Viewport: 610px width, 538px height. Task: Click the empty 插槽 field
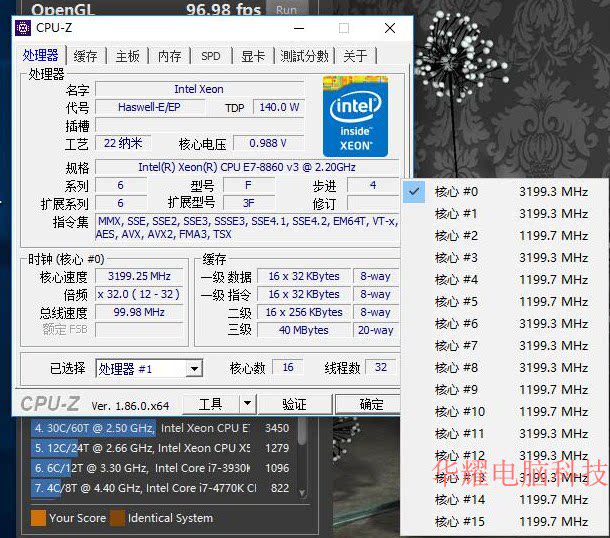coord(200,125)
